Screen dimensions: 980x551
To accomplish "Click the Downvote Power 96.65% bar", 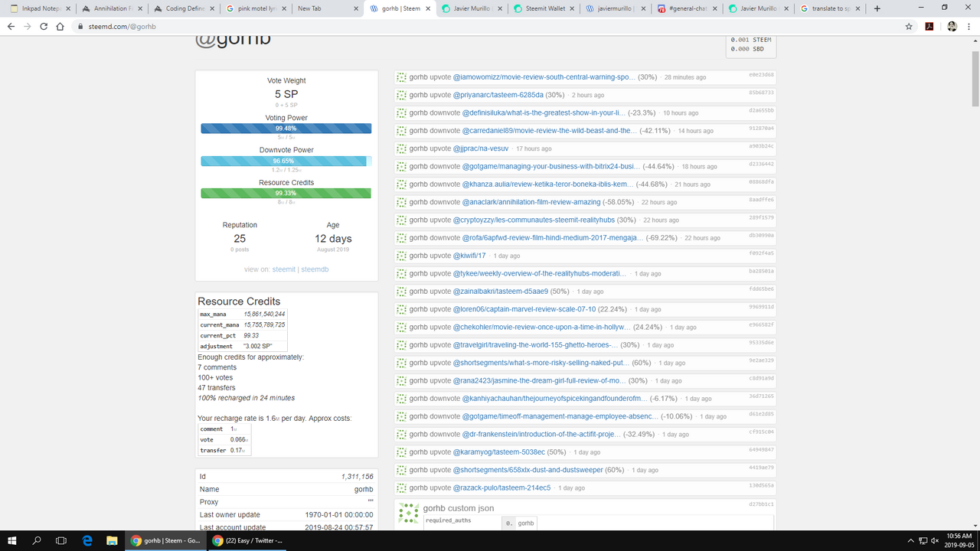I will [x=286, y=161].
